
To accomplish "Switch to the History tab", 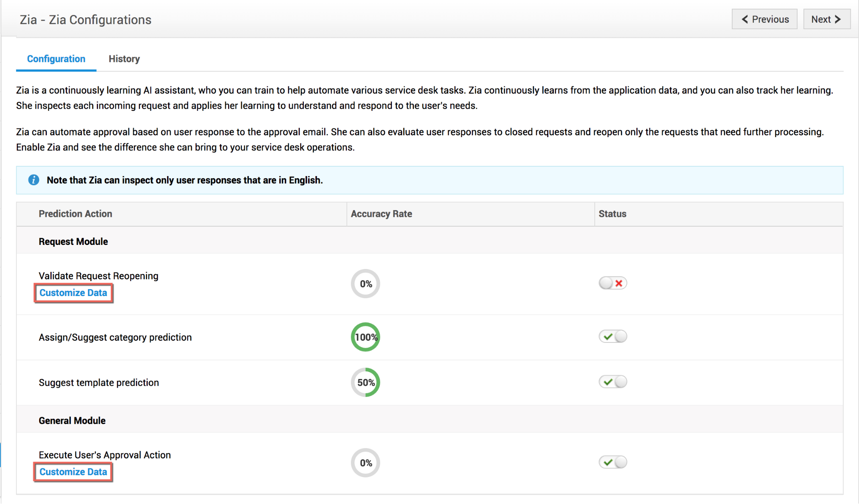I will (124, 59).
